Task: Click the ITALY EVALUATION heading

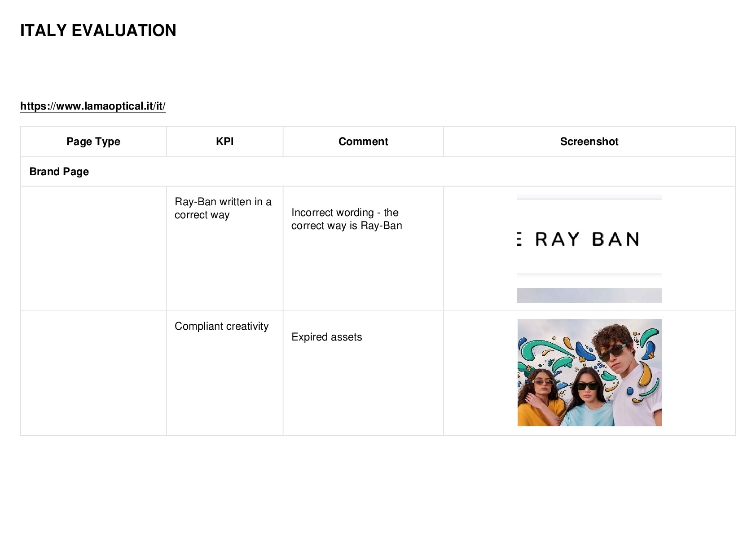Action: click(98, 31)
